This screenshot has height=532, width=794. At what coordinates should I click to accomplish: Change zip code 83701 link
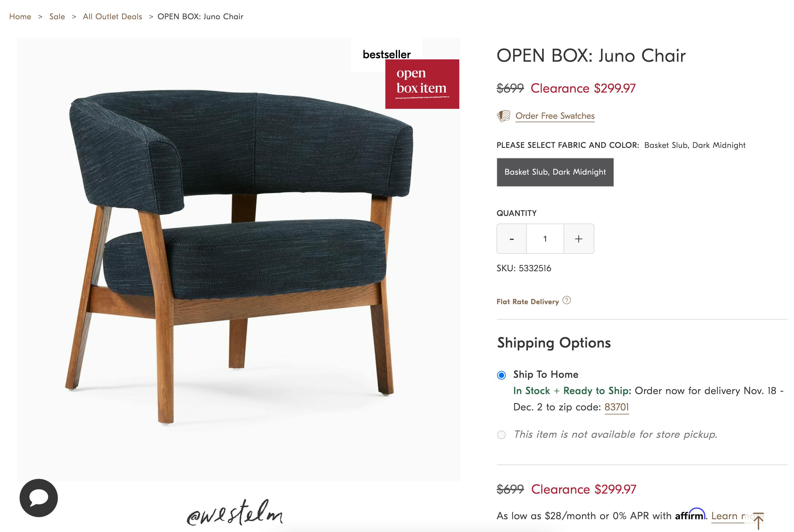point(616,407)
